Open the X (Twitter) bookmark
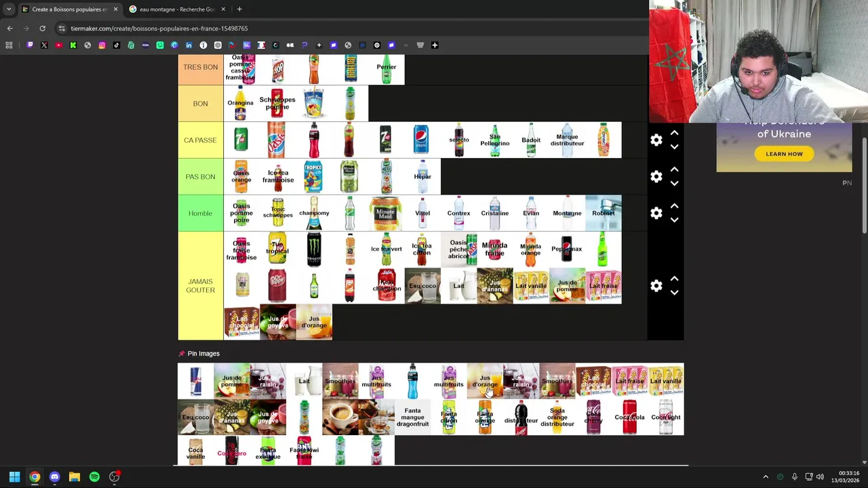Viewport: 868px width, 488px height. click(44, 45)
